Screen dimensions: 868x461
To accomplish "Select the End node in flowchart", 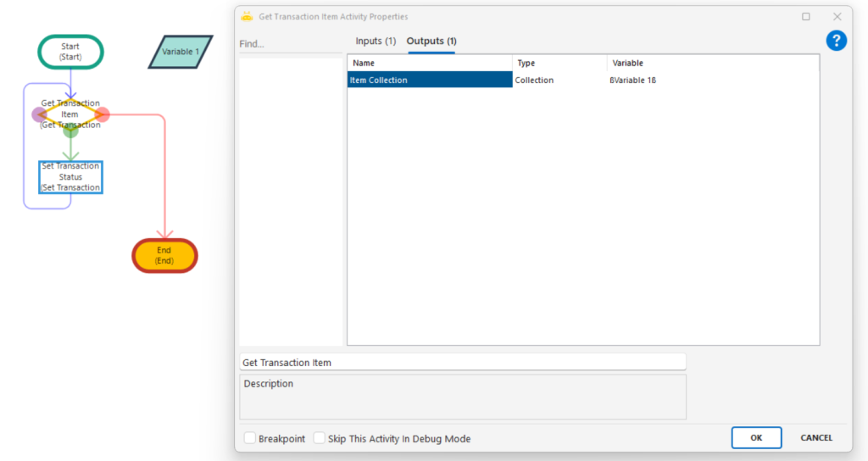I will point(164,255).
